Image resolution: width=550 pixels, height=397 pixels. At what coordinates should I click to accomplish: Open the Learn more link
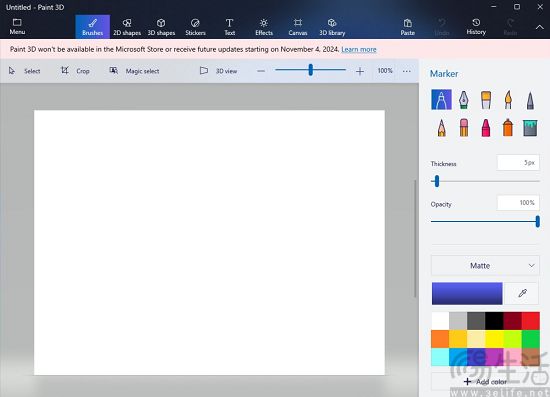[358, 49]
